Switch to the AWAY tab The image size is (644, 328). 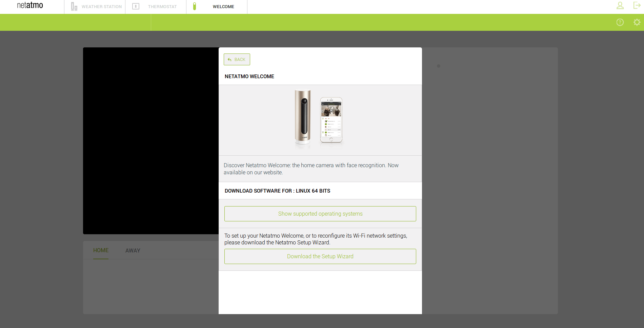click(133, 250)
